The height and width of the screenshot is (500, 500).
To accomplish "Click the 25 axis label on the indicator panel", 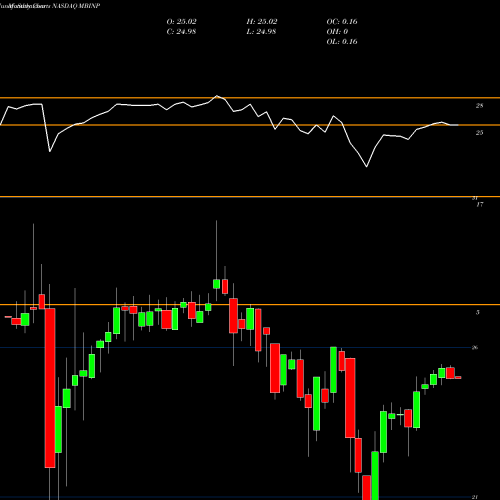I will [x=479, y=133].
